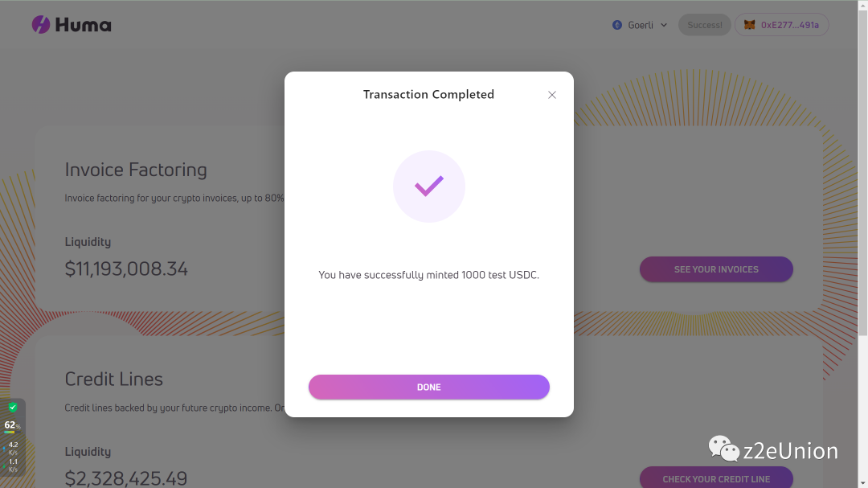This screenshot has height=488, width=868.
Task: Click the download speed arrow indicator
Action: 4,464
